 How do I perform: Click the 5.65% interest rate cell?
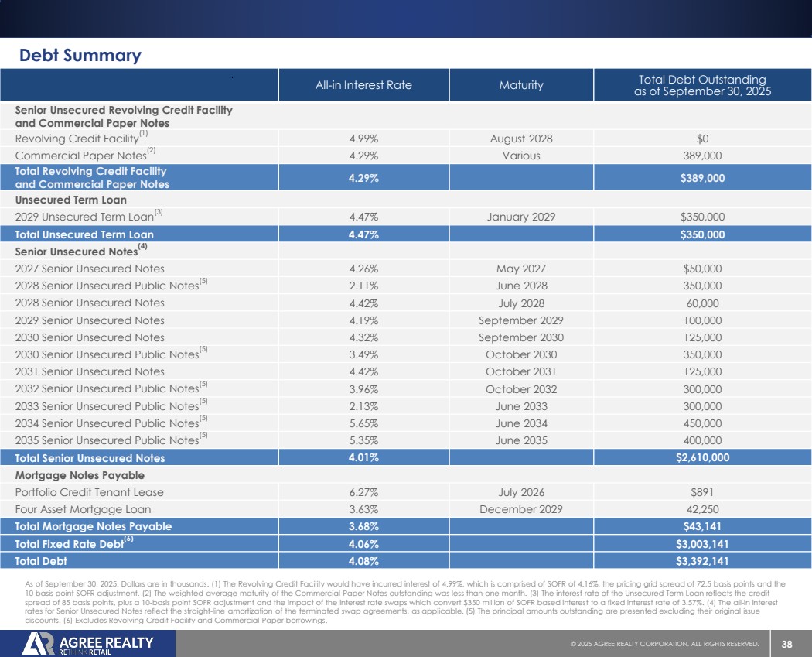[x=363, y=423]
